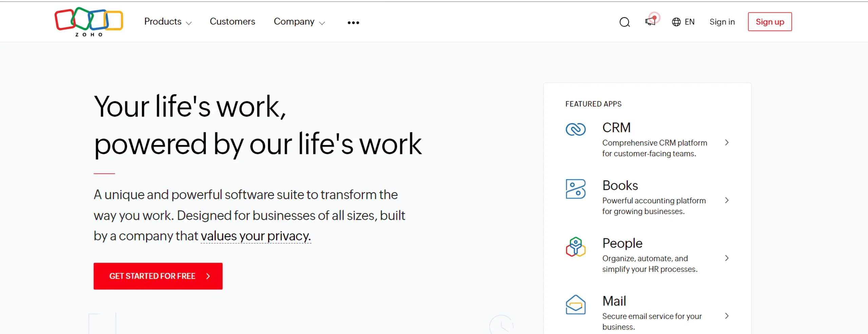Open the Customers menu item

232,21
